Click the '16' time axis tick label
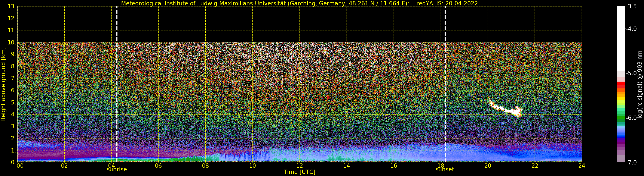 click(394, 166)
